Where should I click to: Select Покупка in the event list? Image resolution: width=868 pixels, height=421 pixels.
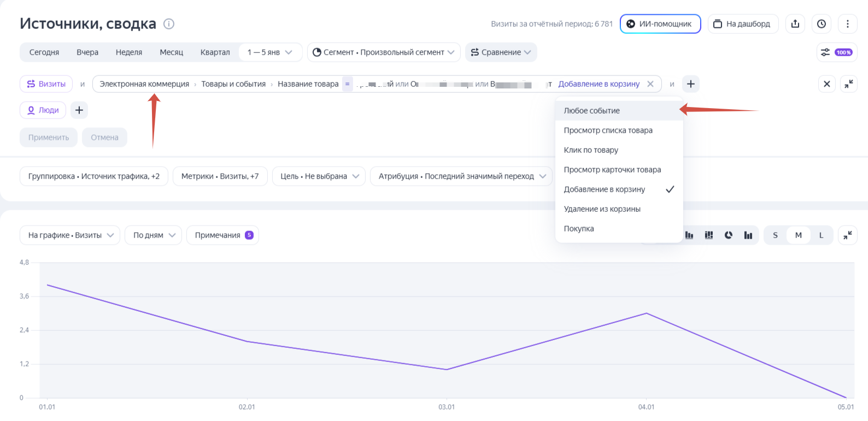pos(579,229)
